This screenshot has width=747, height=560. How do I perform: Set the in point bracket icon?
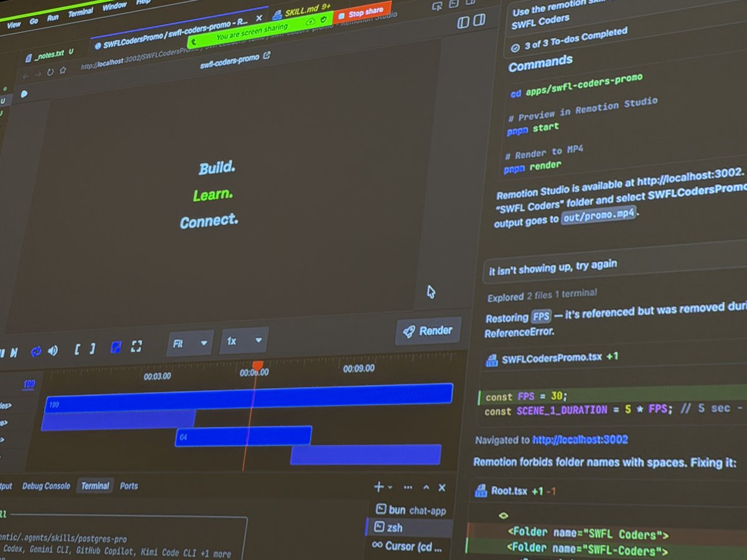point(77,348)
